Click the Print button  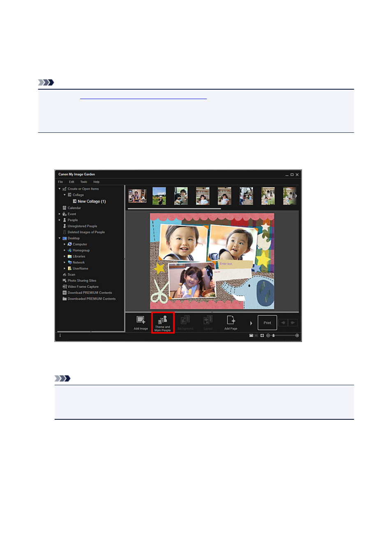pyautogui.click(x=267, y=323)
